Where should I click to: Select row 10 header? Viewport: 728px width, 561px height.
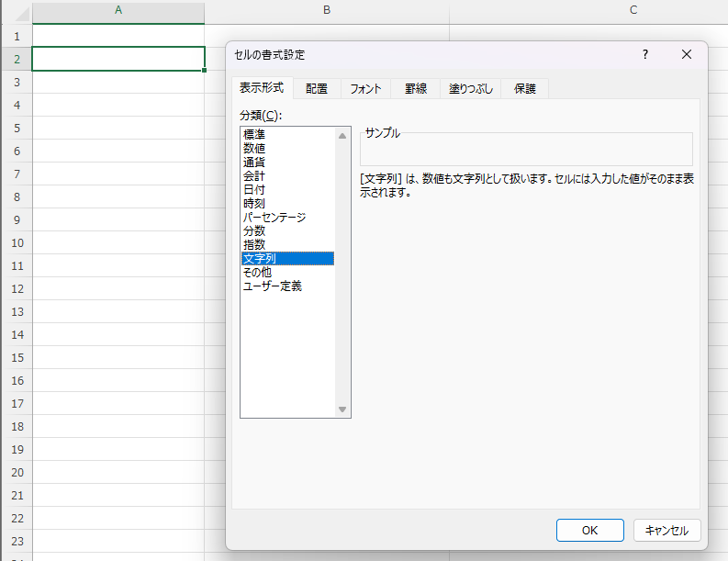(x=17, y=243)
